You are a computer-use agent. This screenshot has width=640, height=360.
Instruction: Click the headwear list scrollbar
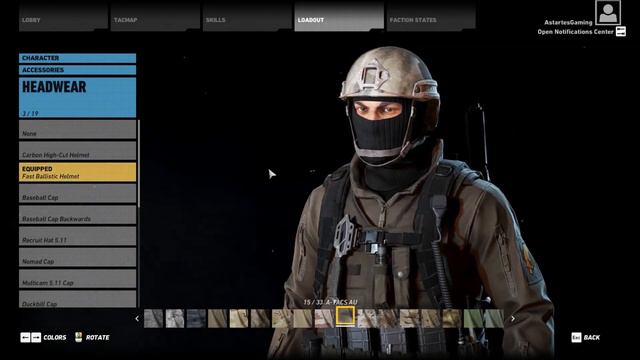tap(139, 163)
